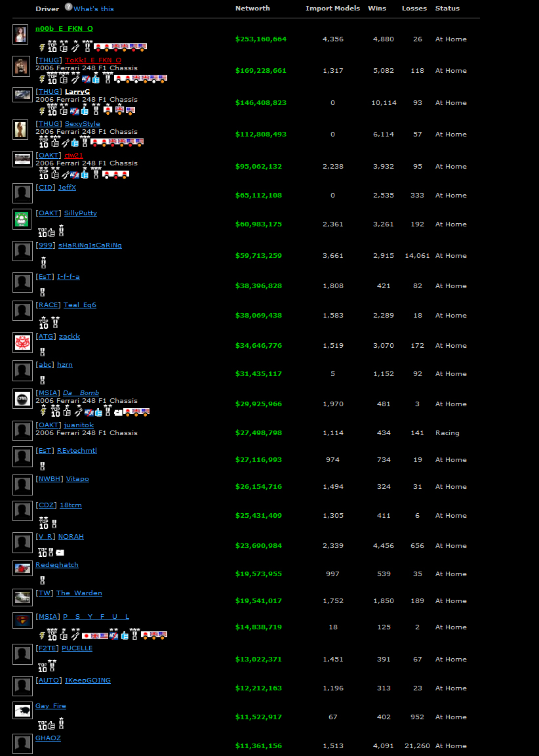This screenshot has height=756, width=539.
Task: Click the Top 10 badge under SillyPutty
Action: click(43, 232)
